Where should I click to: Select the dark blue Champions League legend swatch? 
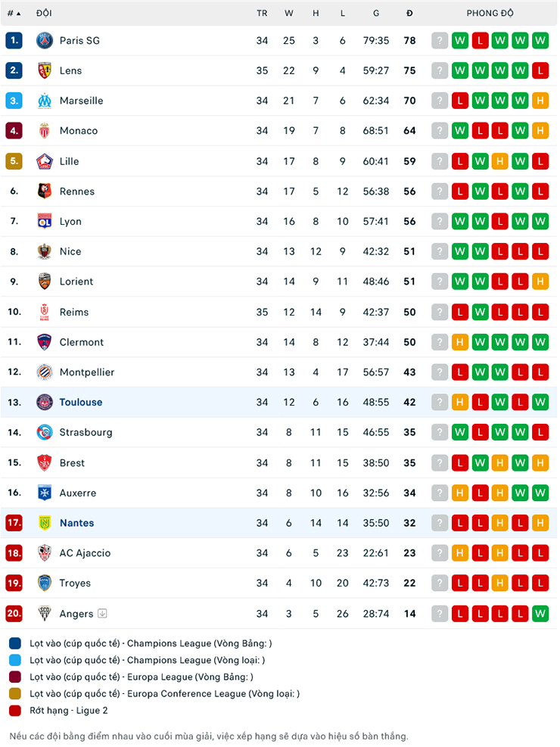[x=15, y=643]
